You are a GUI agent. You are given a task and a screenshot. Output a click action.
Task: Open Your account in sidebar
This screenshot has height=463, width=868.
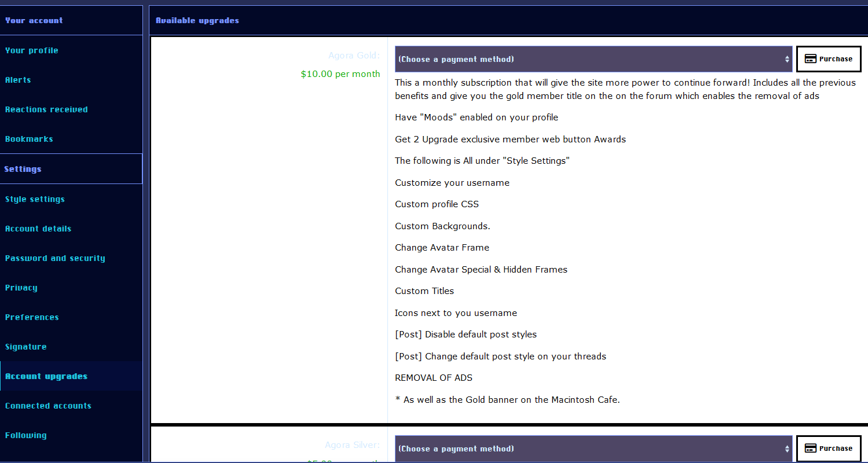34,20
